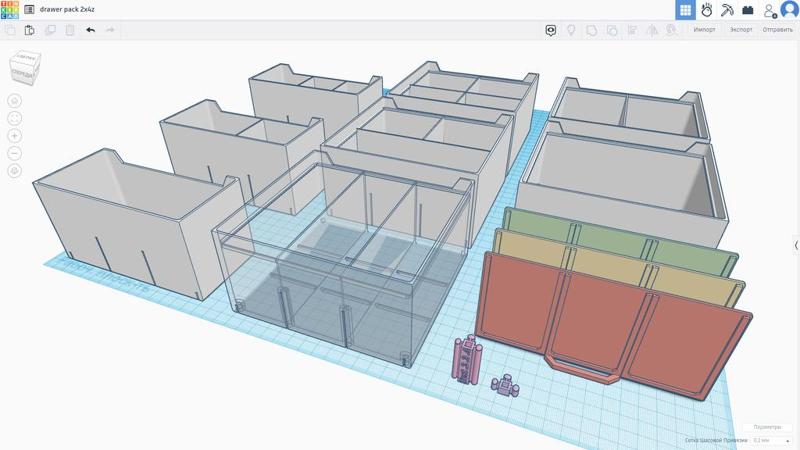This screenshot has width=800, height=450.
Task: Toggle orthographic/perspective view button
Action: 14,171
